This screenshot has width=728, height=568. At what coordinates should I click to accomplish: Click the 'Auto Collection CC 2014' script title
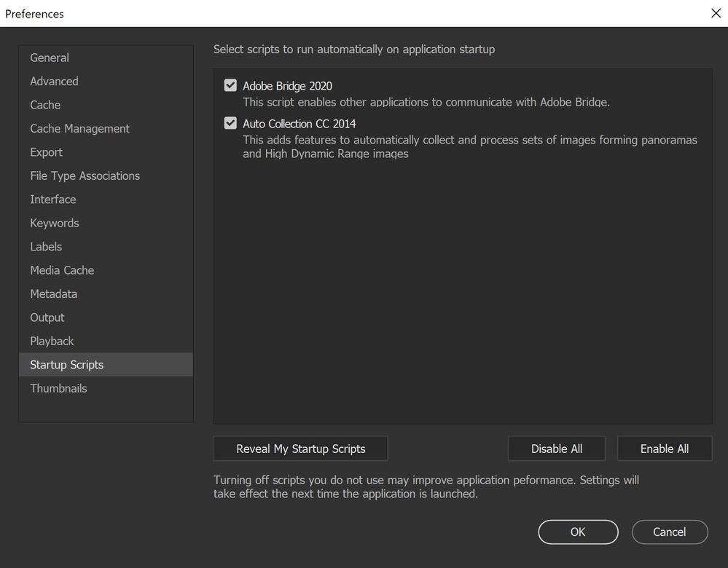[x=299, y=124]
